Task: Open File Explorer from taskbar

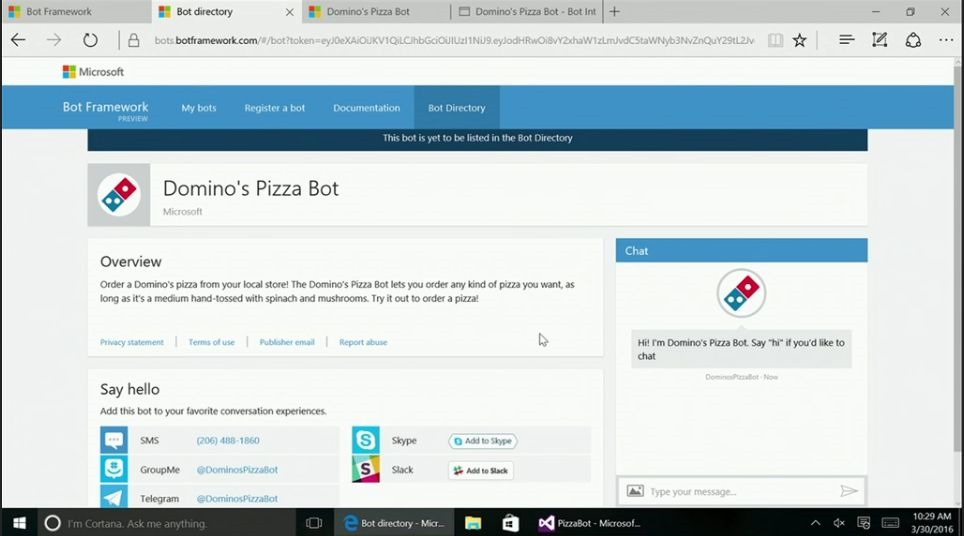Action: (473, 523)
